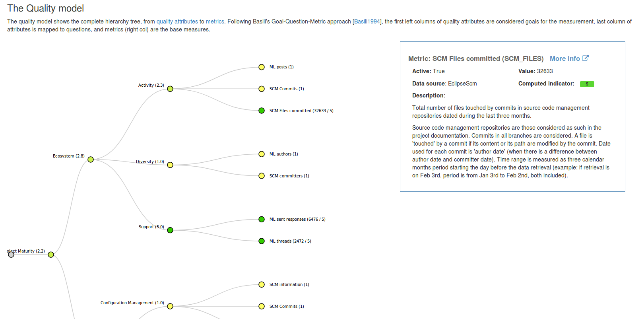Click the external link icon beside More info

coord(585,58)
